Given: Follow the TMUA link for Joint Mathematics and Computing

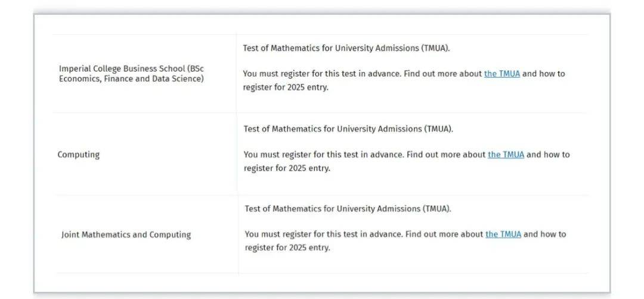Looking at the screenshot, I should (503, 235).
